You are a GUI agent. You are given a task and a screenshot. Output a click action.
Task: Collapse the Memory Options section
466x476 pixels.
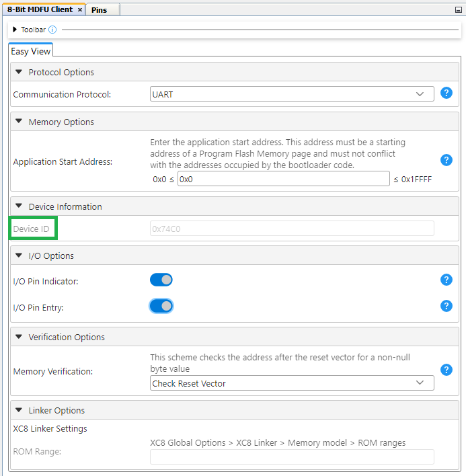pyautogui.click(x=19, y=122)
